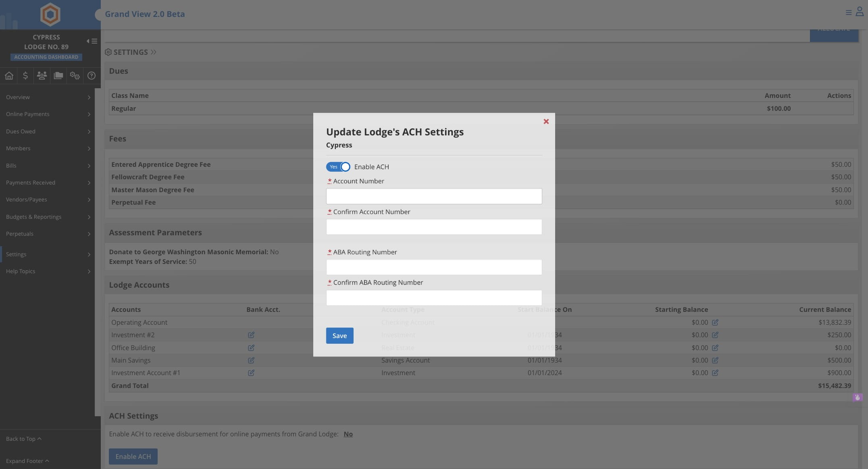Screen dimensions: 868x469
Task: Click the Grand Total $15,482.39 value
Action: pyautogui.click(x=835, y=386)
